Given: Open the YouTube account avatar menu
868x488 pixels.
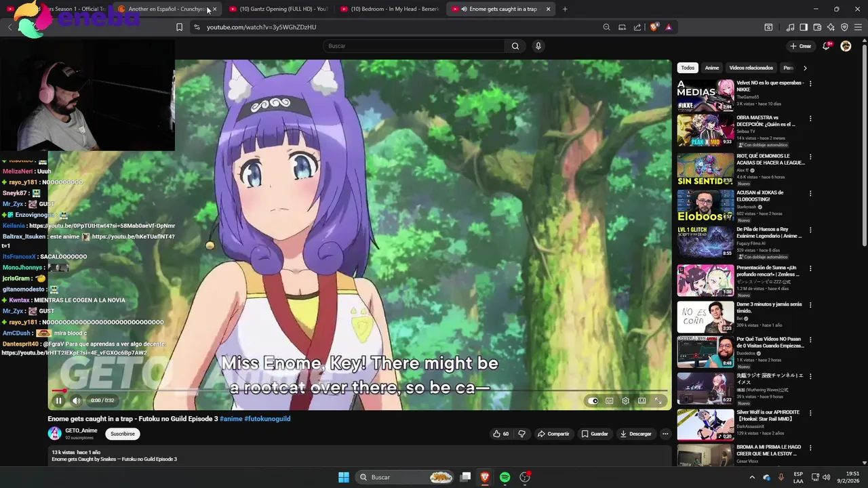Looking at the screenshot, I should click(846, 46).
